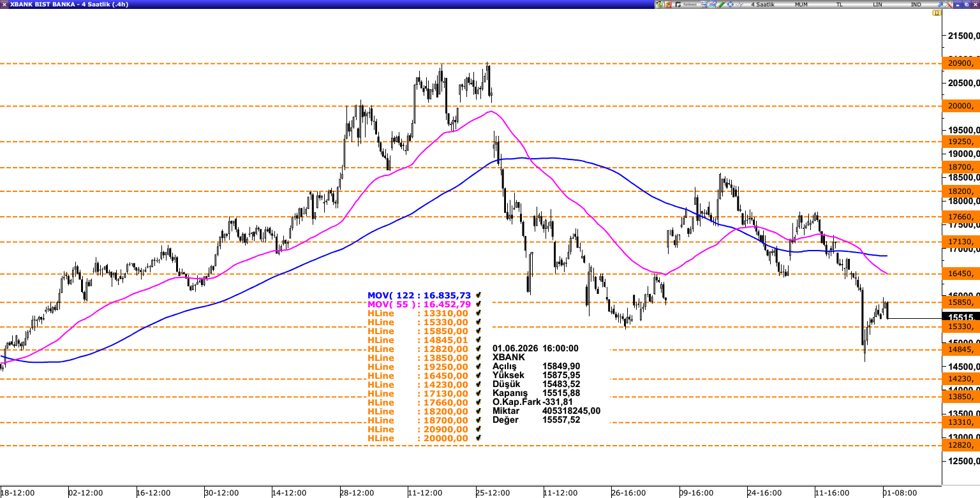
Task: Open the MUM chart type dropdown
Action: coord(801,4)
